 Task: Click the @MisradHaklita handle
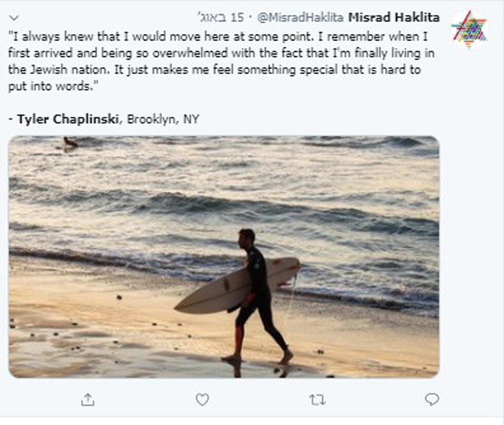pyautogui.click(x=300, y=17)
